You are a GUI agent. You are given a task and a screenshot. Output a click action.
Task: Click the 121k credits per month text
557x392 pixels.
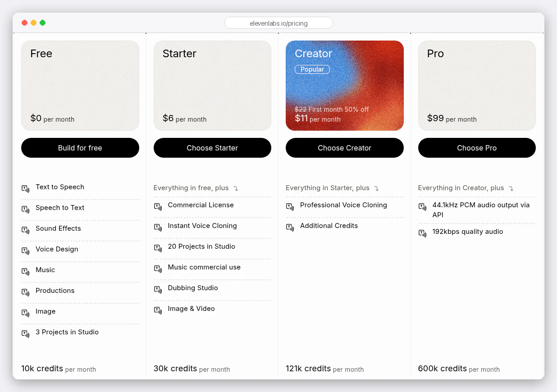point(325,369)
